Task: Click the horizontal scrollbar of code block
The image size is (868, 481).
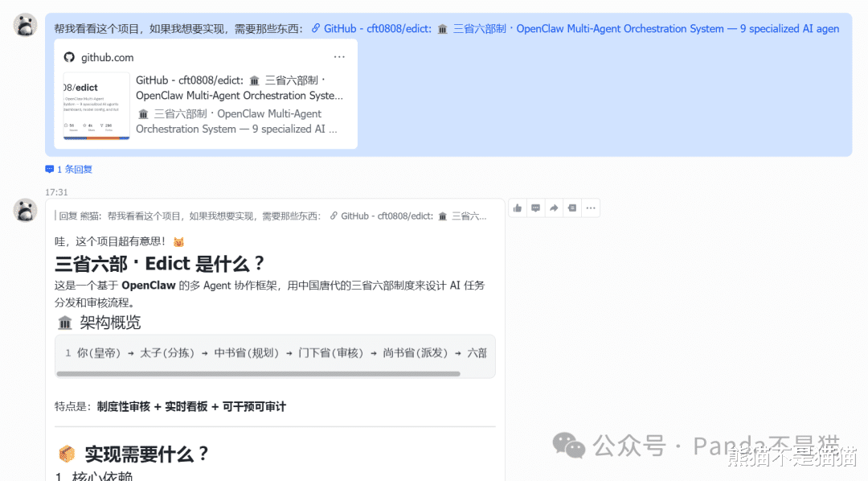Action: coord(259,374)
